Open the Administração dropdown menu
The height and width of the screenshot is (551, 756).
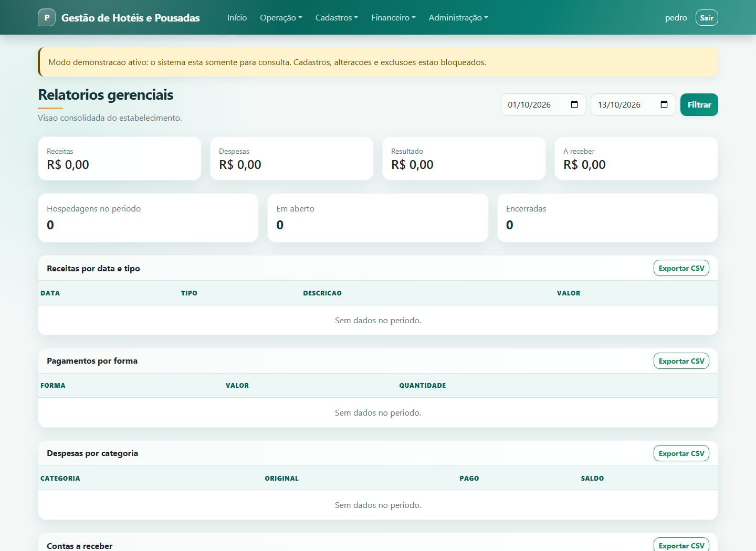(458, 17)
